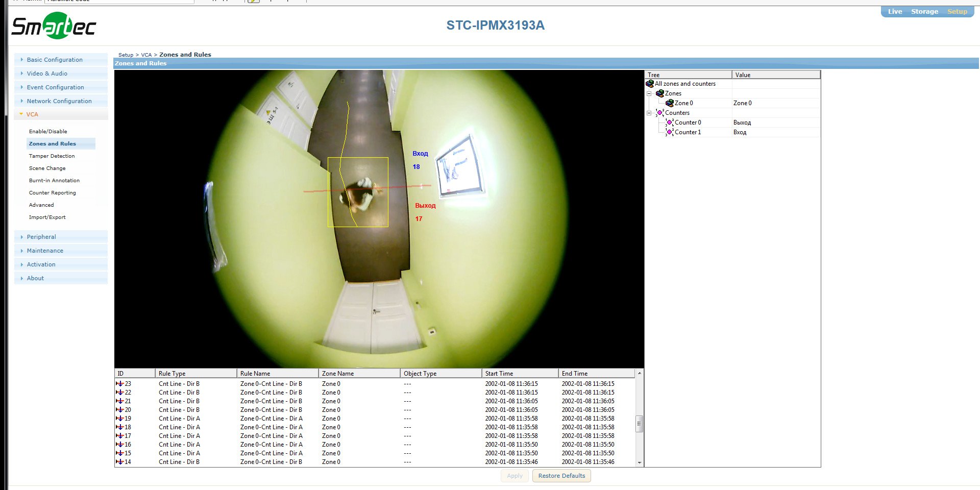
Task: Expand the Basic Configuration menu
Action: point(55,60)
